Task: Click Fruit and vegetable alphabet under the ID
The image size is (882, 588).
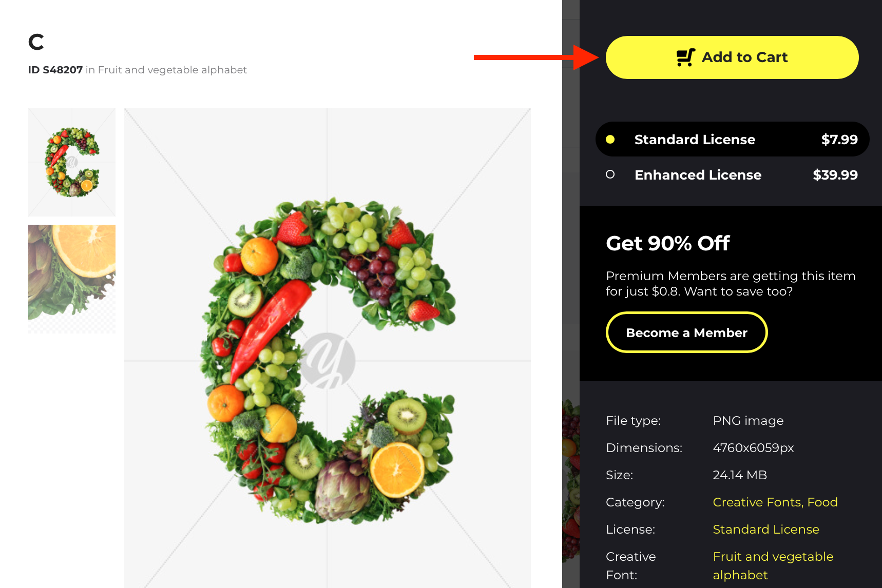Action: coord(172,70)
